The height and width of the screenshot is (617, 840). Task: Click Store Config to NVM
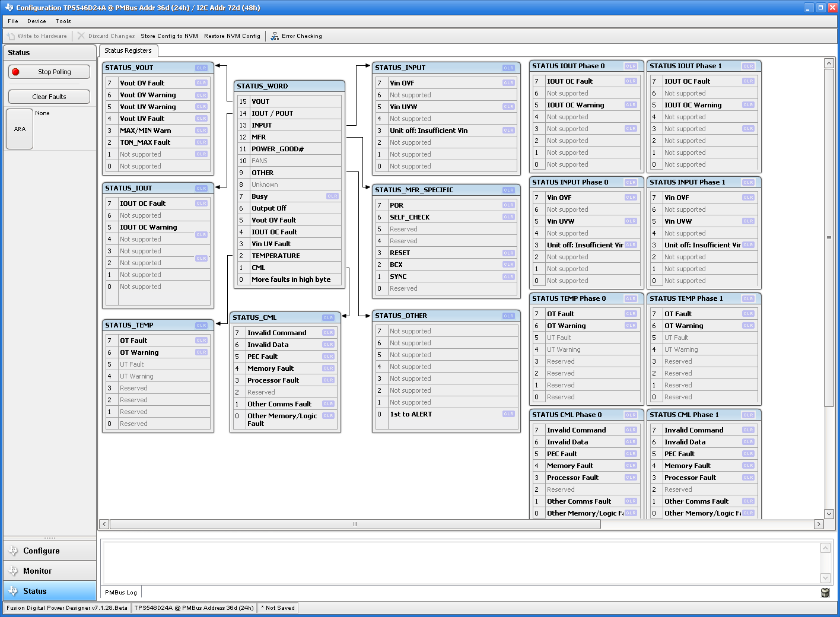click(169, 36)
